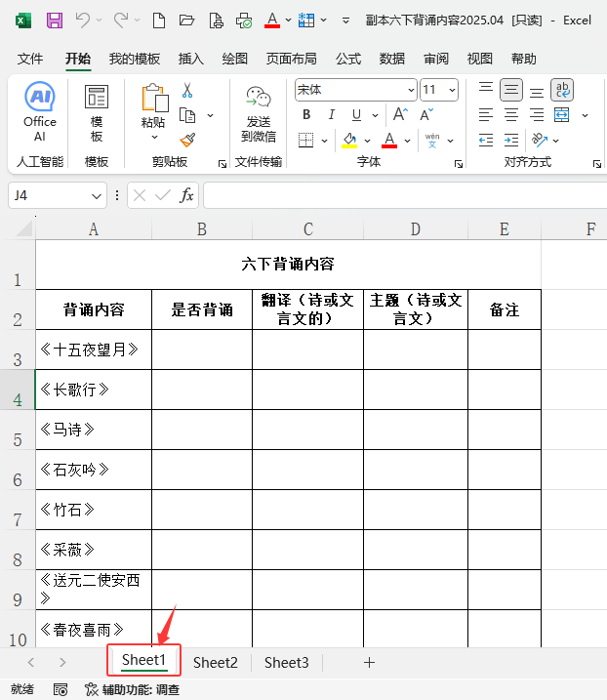Redo the last action

(121, 21)
